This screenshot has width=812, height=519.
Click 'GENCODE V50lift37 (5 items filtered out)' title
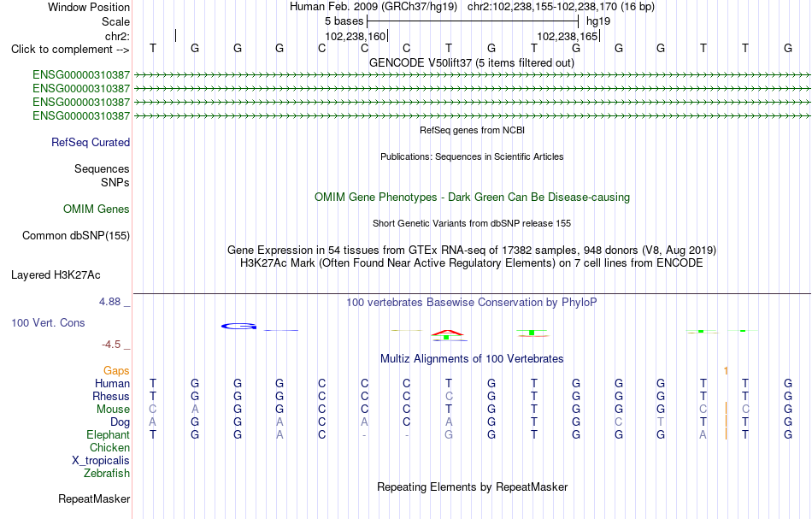[472, 62]
